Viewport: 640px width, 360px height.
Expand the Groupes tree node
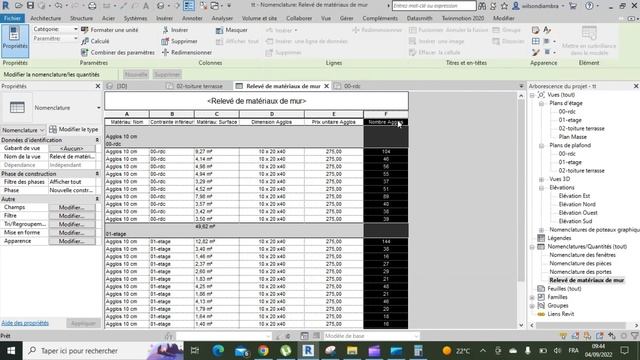click(532, 306)
